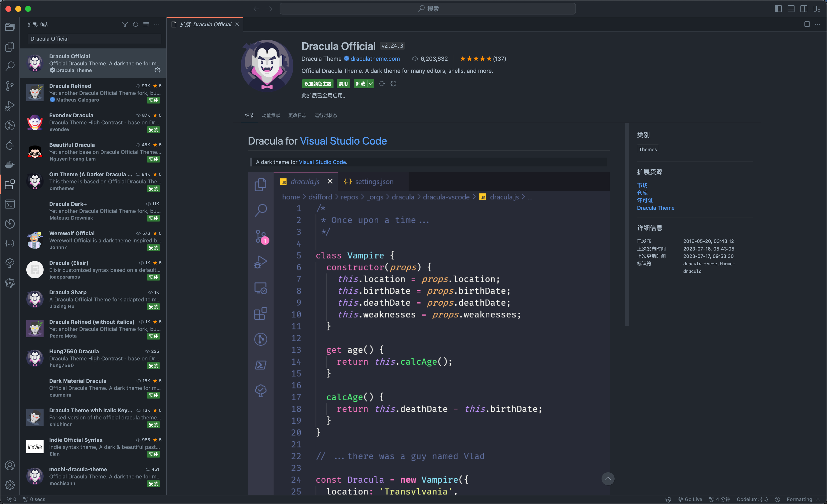Open editor more actions ellipsis menu
Screen dimensions: 827x504
coord(818,25)
